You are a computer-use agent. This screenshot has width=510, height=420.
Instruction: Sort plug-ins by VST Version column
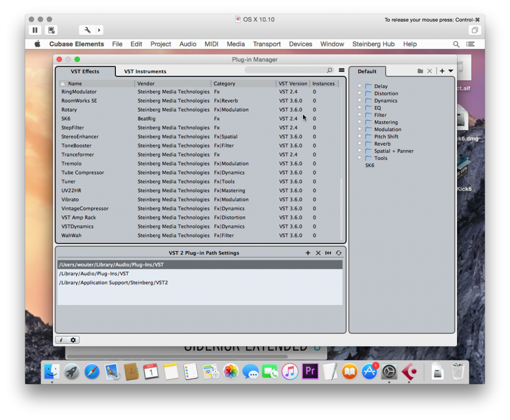pos(293,84)
